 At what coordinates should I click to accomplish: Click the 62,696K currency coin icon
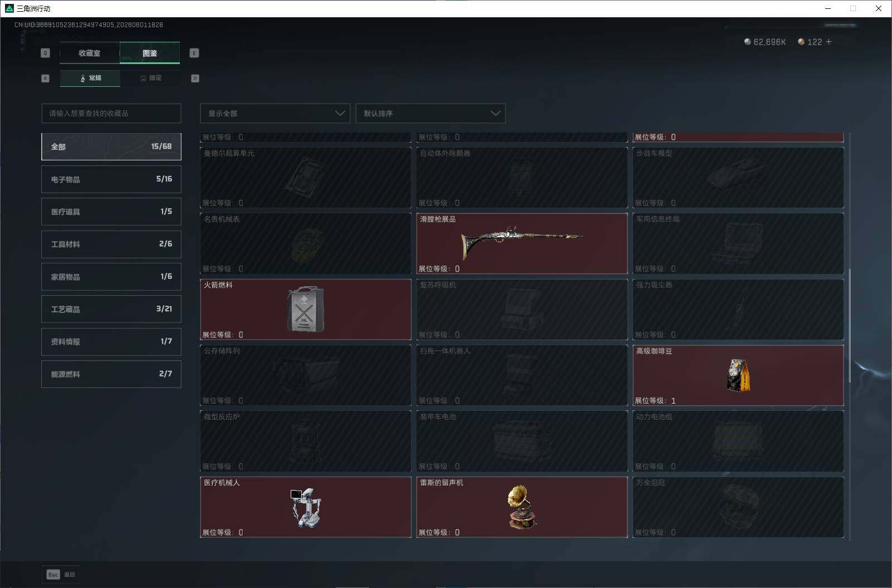click(x=747, y=42)
